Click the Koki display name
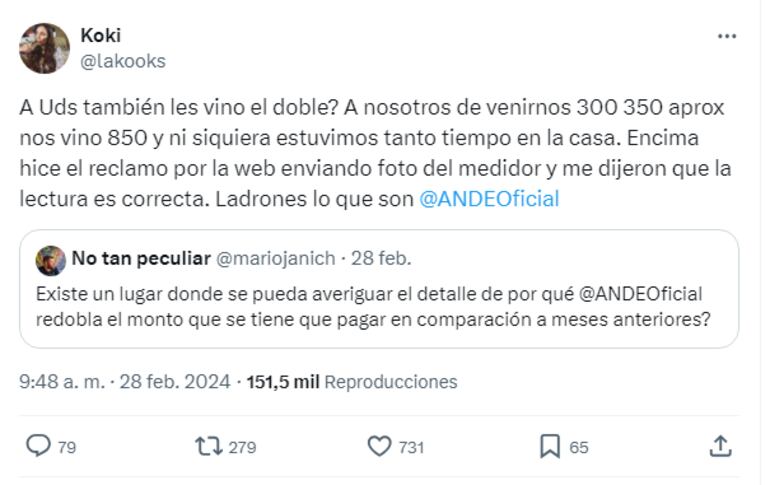Image resolution: width=770 pixels, height=485 pixels. point(100,36)
